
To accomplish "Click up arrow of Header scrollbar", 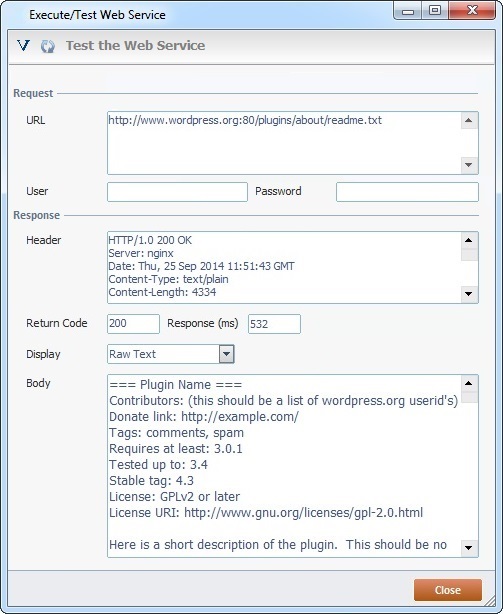I will point(469,240).
